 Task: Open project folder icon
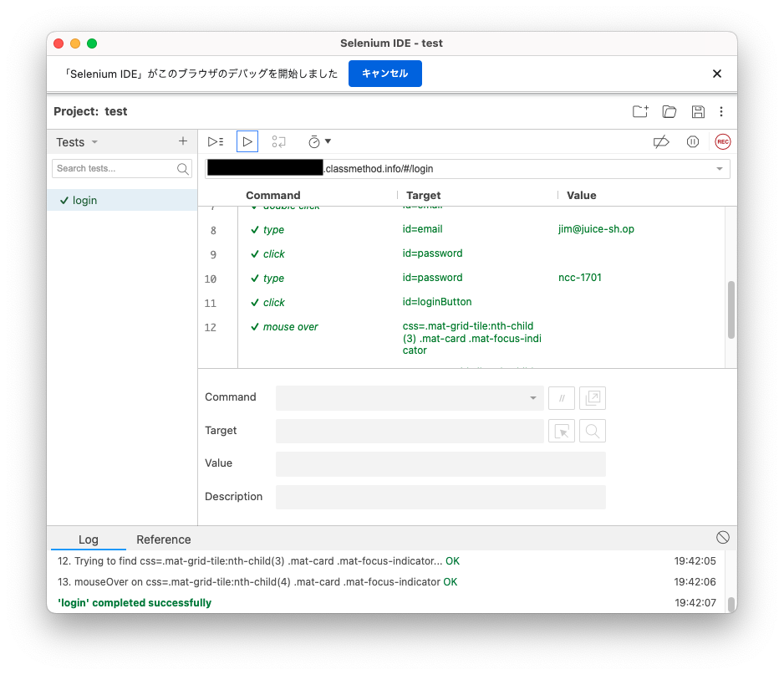(669, 111)
